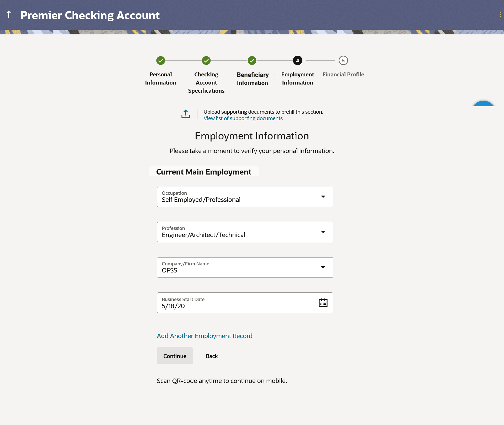Click Add Another Employment Record link
Image resolution: width=504 pixels, height=425 pixels.
(204, 336)
